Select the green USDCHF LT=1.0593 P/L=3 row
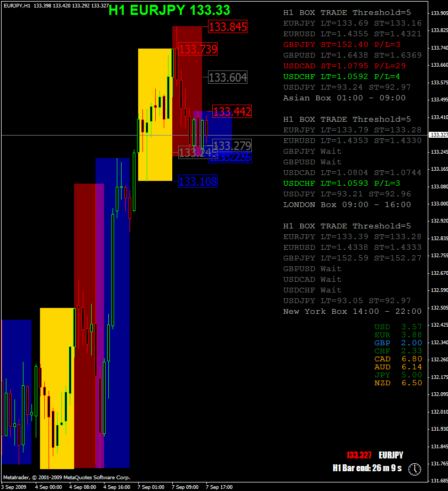The height and width of the screenshot is (491, 448). [x=342, y=183]
